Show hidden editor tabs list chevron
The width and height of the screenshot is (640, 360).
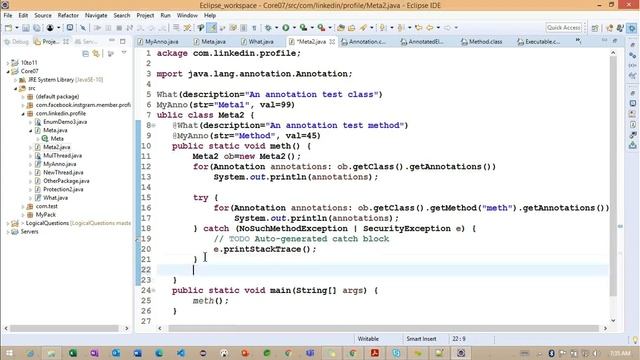point(578,41)
